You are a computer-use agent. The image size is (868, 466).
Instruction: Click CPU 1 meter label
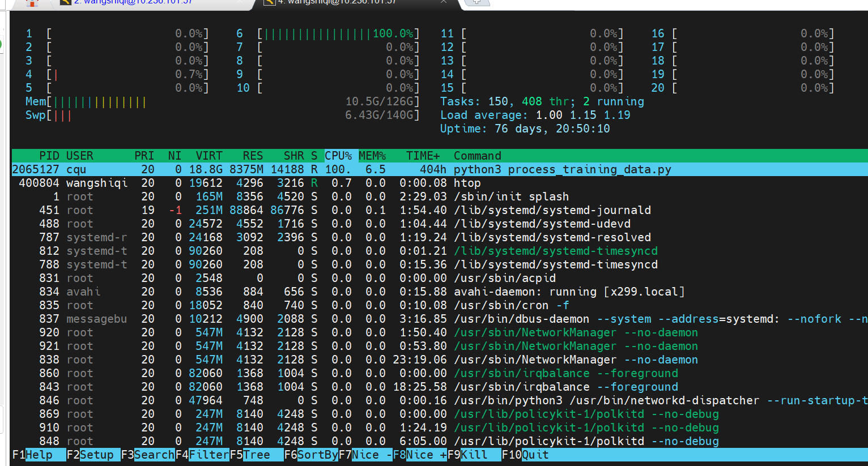click(x=29, y=33)
